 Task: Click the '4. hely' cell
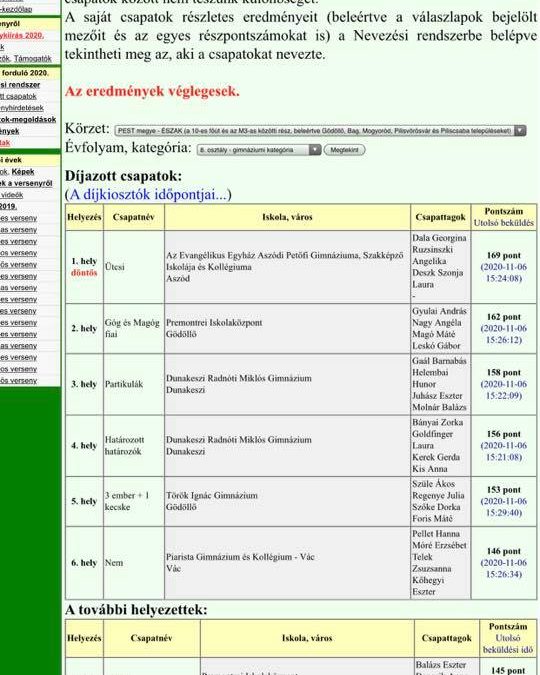pos(84,446)
